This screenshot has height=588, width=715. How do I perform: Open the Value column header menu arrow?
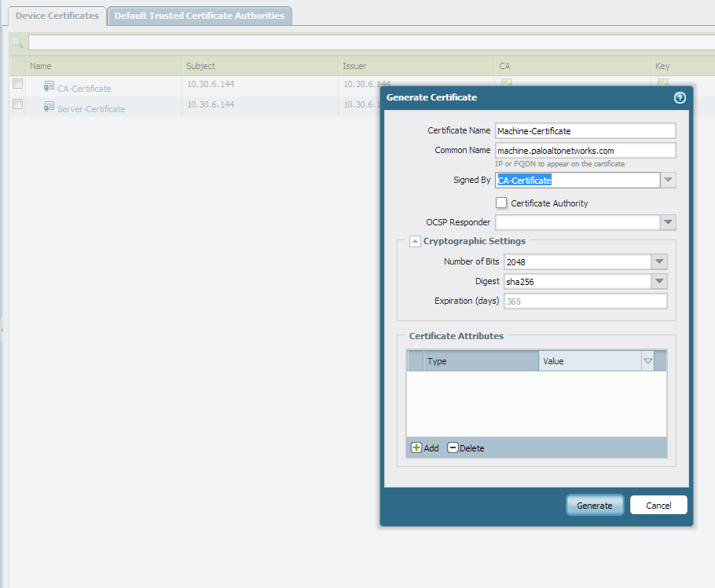648,361
